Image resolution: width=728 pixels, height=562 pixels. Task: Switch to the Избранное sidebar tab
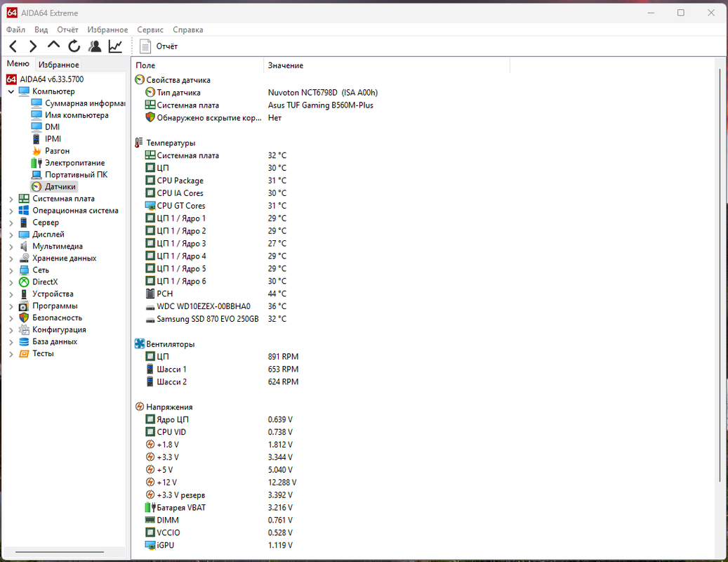click(x=58, y=65)
